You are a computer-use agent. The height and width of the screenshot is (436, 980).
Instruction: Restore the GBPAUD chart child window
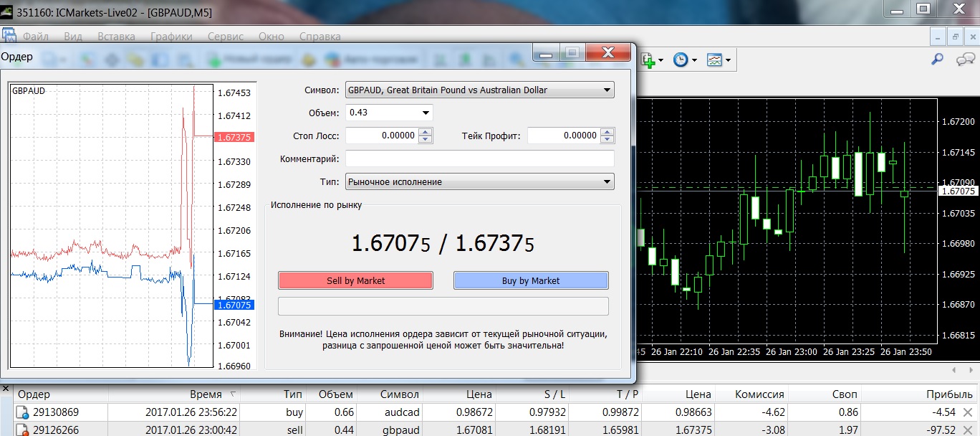[955, 36]
